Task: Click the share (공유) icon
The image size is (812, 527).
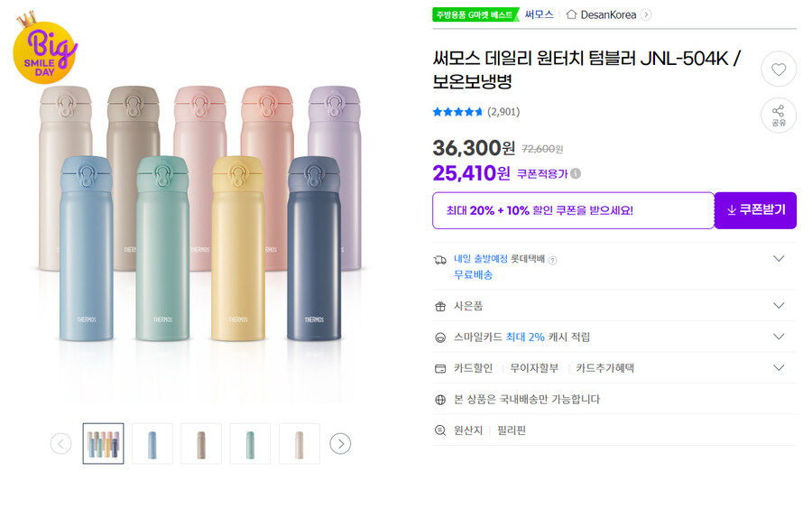Action: [779, 116]
